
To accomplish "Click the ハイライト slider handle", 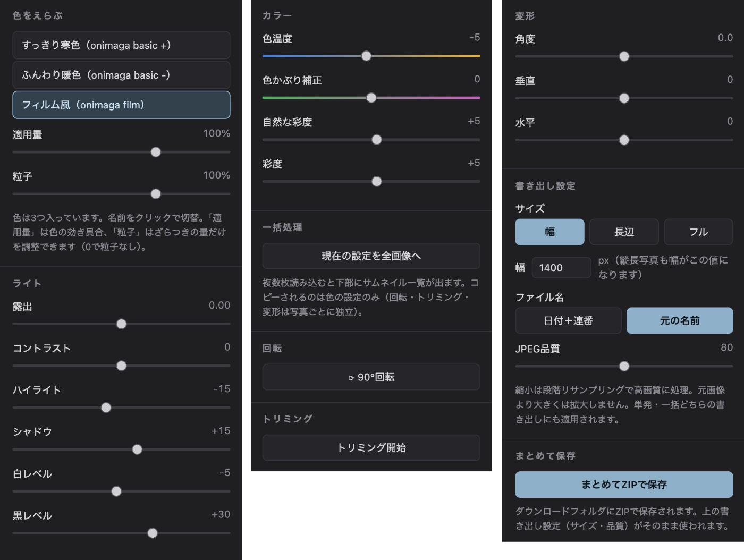I will click(106, 408).
